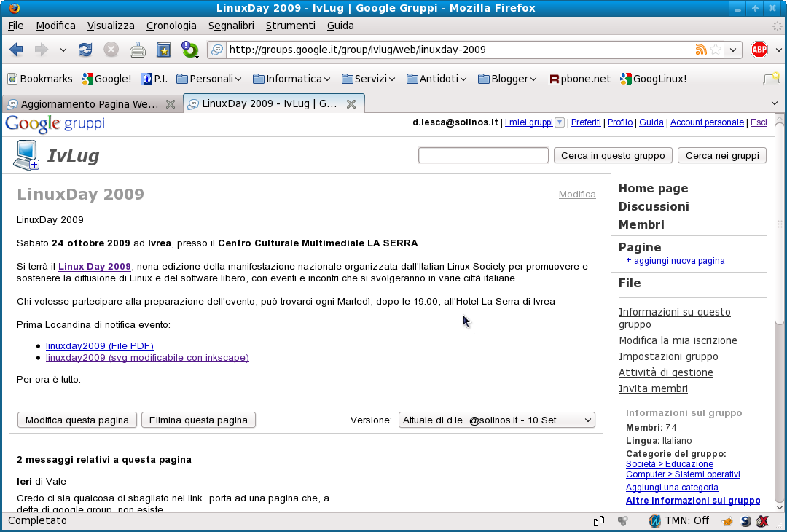This screenshot has width=787, height=532.
Task: Follow the Altre informazioni sul gruppo link
Action: 693,501
